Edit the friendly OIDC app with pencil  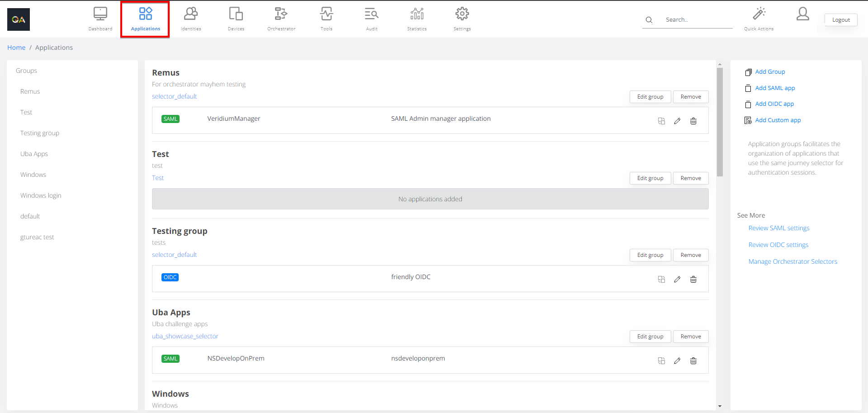pos(677,279)
